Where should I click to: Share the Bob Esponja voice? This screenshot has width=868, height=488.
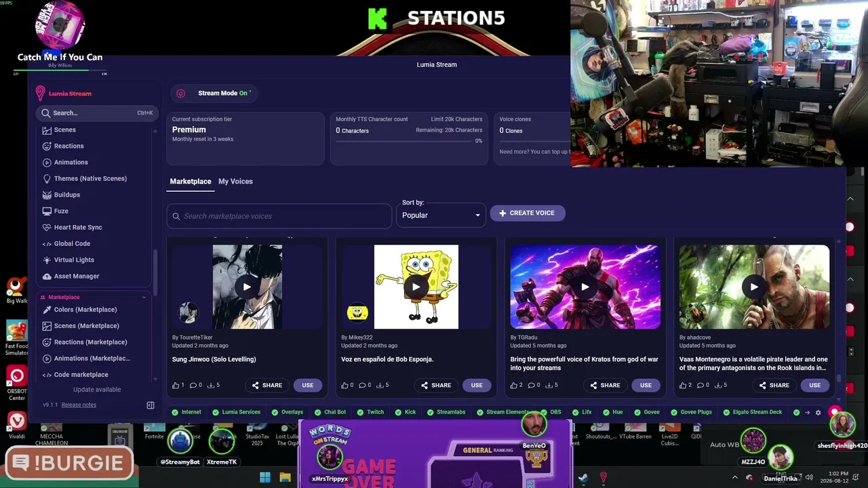(x=435, y=385)
